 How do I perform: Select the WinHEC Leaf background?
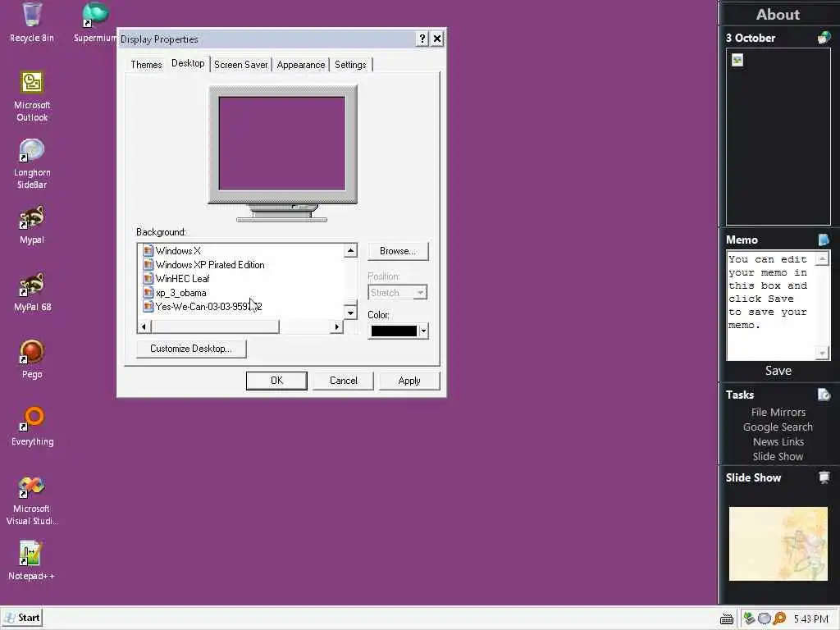(x=182, y=279)
